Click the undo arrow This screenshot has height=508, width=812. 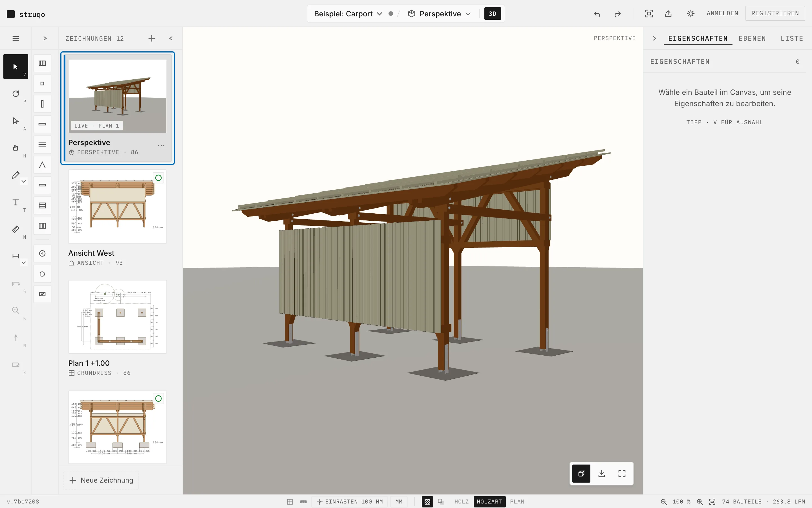tap(597, 14)
